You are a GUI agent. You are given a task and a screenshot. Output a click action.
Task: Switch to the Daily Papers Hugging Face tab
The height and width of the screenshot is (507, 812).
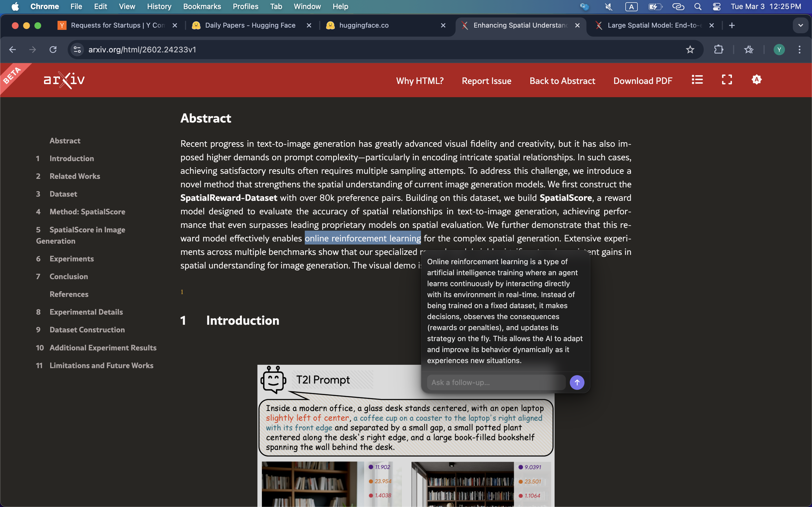pos(250,25)
